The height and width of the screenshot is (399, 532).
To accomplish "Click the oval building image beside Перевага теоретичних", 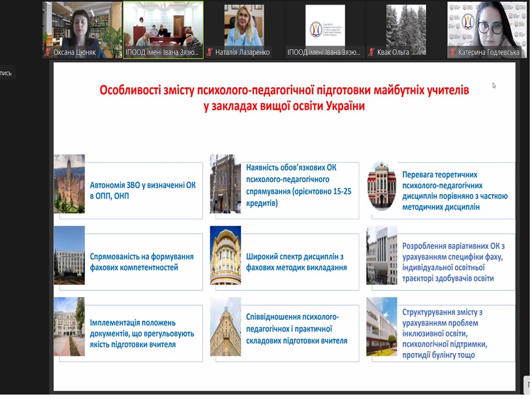I will tap(382, 186).
